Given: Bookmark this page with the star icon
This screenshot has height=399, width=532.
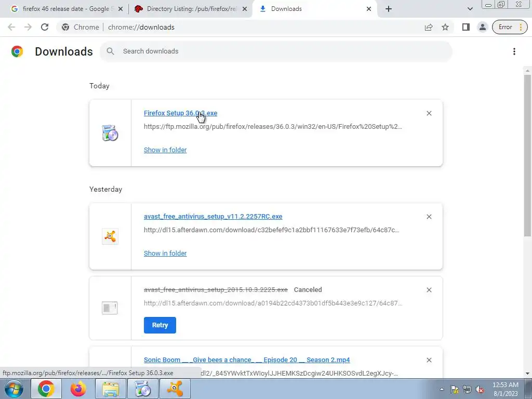Looking at the screenshot, I should [x=445, y=27].
